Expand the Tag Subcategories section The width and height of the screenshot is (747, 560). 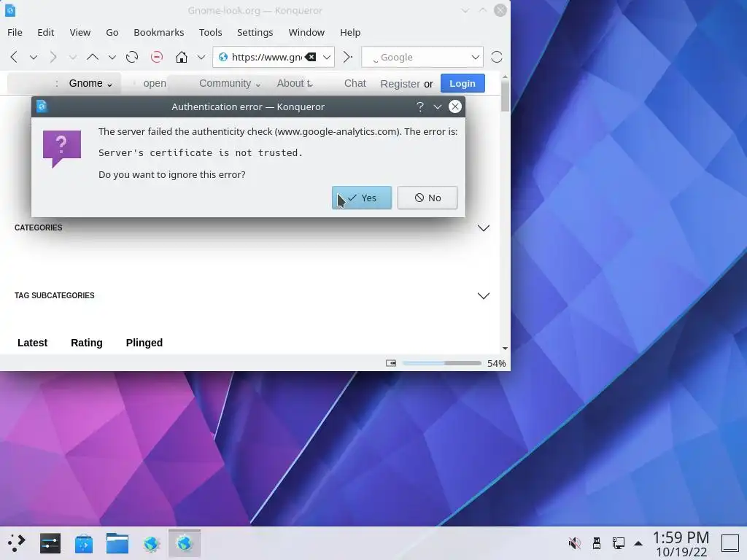click(x=483, y=296)
